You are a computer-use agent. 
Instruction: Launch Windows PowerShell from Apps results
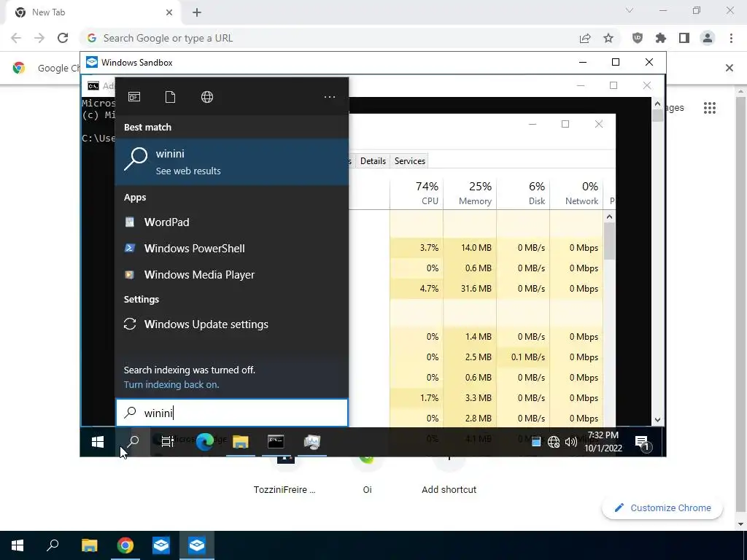231,249
